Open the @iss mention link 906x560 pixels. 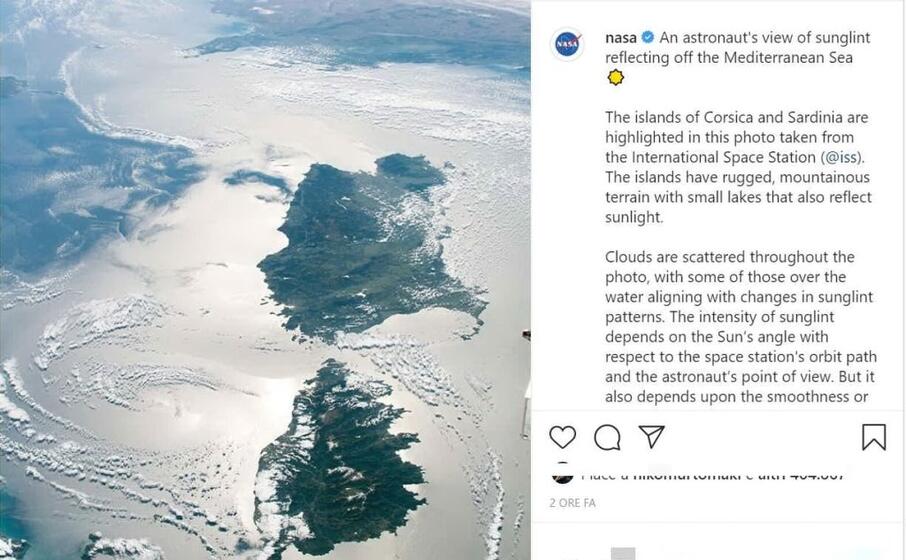pyautogui.click(x=843, y=157)
